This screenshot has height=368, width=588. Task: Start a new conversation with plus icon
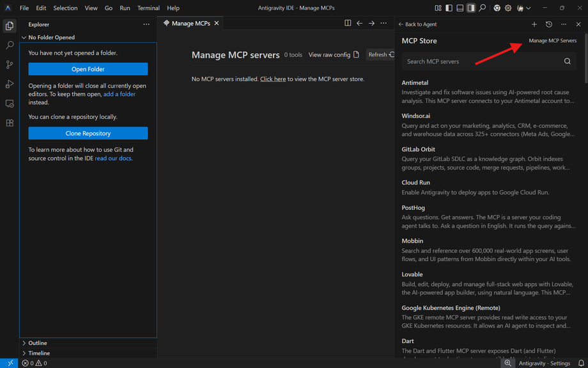tap(534, 24)
